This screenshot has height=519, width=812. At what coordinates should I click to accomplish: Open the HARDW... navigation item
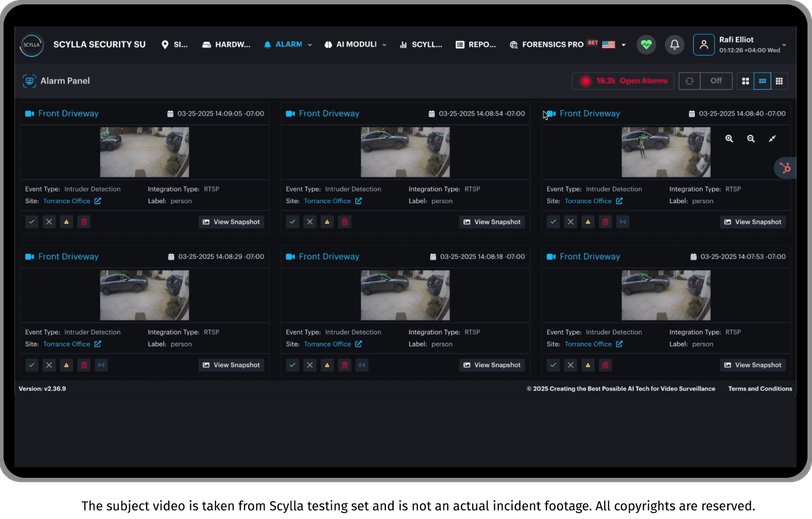[226, 45]
